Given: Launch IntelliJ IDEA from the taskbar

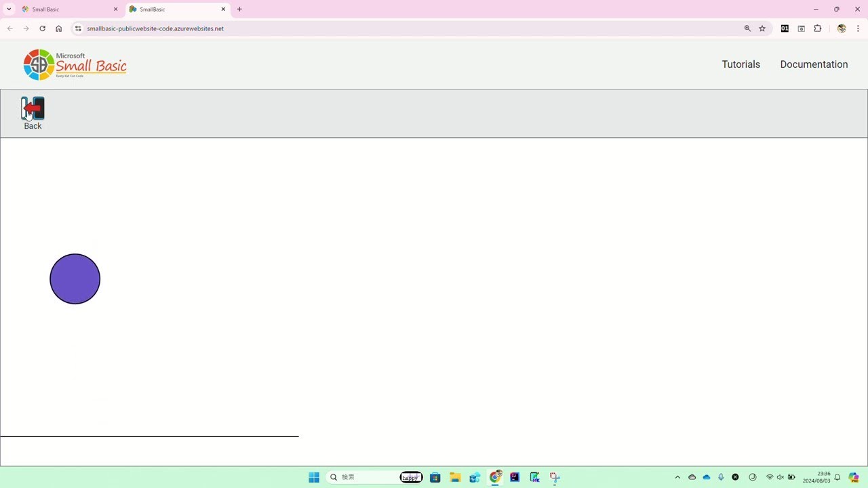Looking at the screenshot, I should tap(515, 477).
